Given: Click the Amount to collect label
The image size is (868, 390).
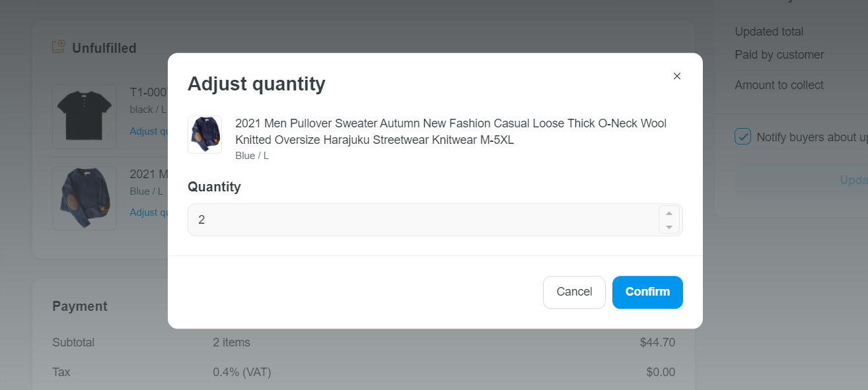Looking at the screenshot, I should point(779,85).
